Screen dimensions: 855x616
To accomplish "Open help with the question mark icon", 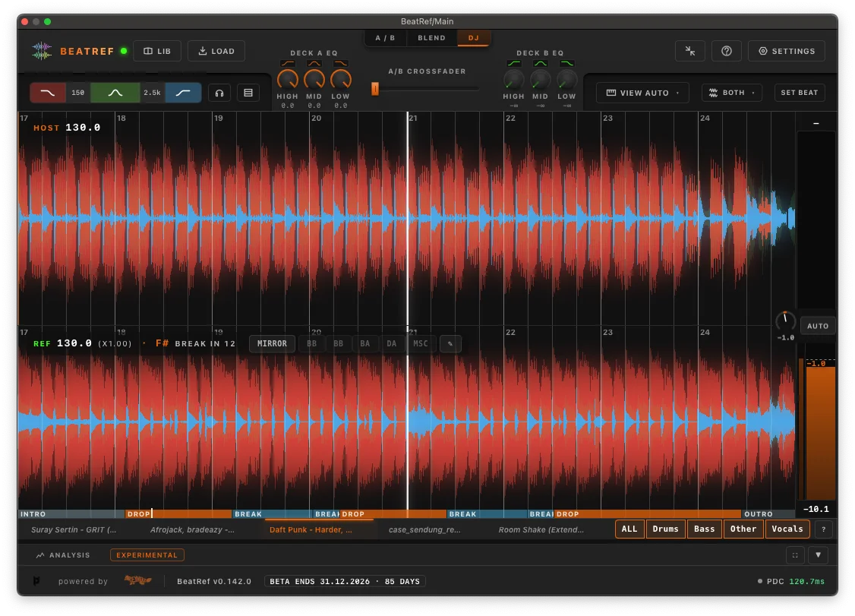I will coord(727,51).
